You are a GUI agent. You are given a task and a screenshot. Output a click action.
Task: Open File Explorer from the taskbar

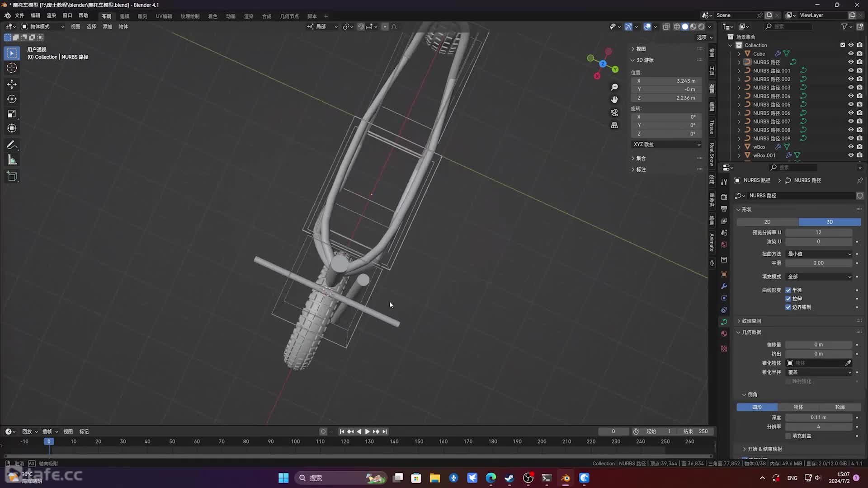click(435, 478)
